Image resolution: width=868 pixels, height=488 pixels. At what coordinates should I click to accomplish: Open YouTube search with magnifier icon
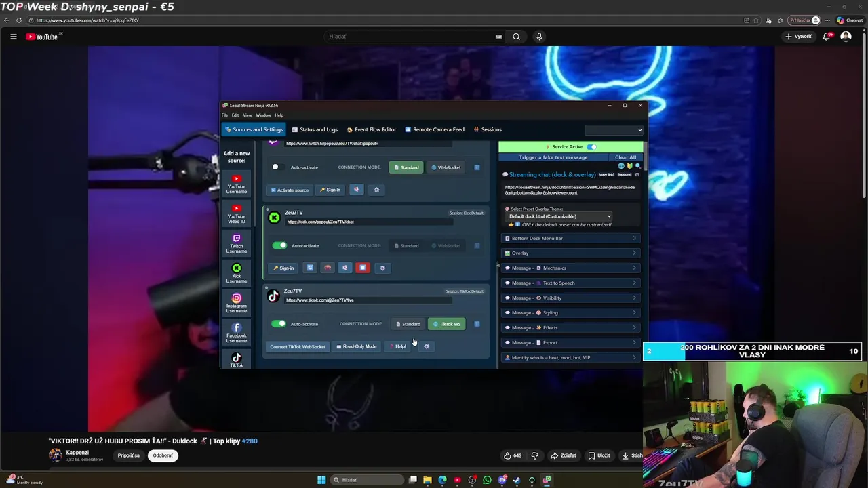[x=516, y=37]
